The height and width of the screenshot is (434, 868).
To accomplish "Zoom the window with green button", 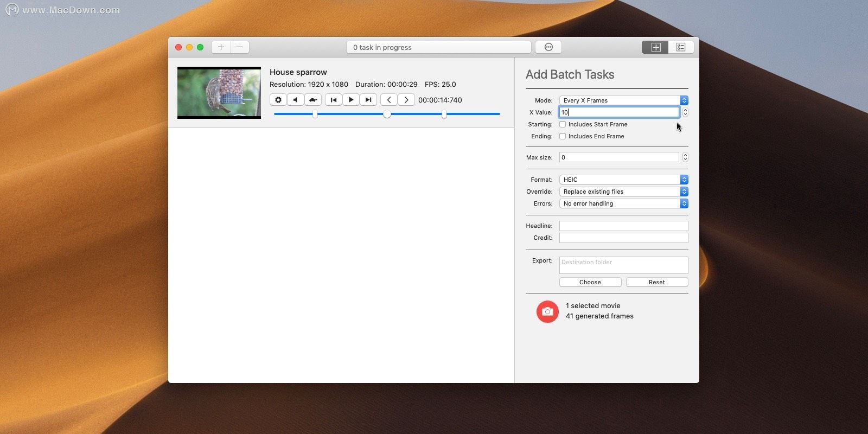I will pos(200,47).
